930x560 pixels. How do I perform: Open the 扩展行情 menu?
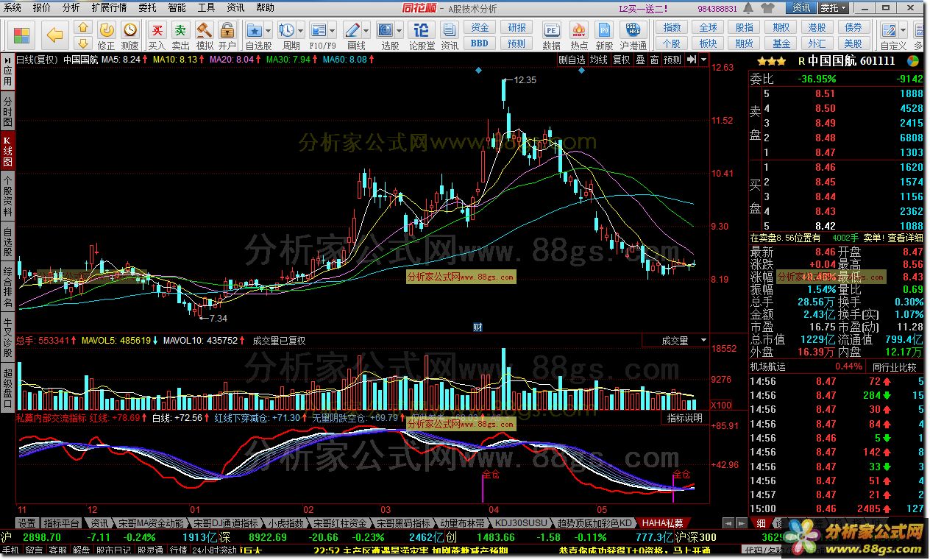(109, 7)
